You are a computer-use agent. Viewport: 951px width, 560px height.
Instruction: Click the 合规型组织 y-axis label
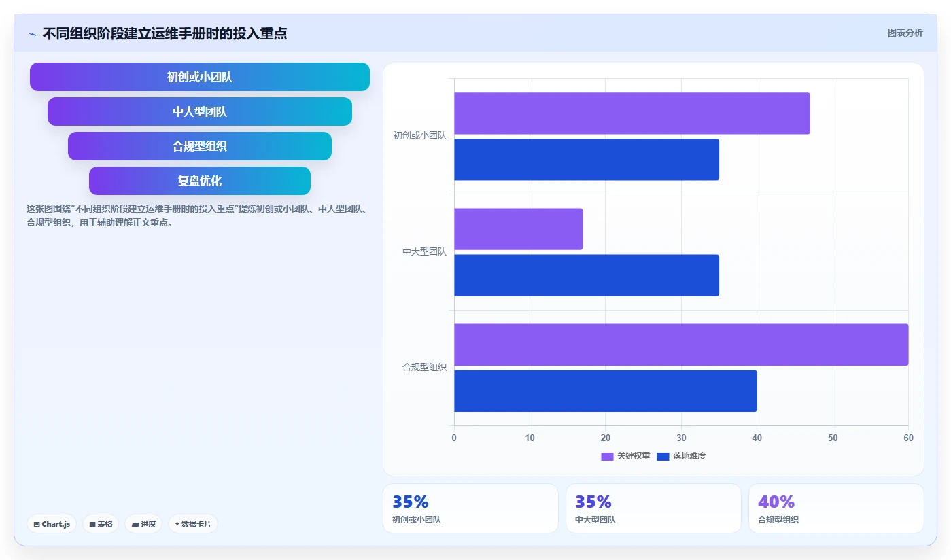click(424, 368)
